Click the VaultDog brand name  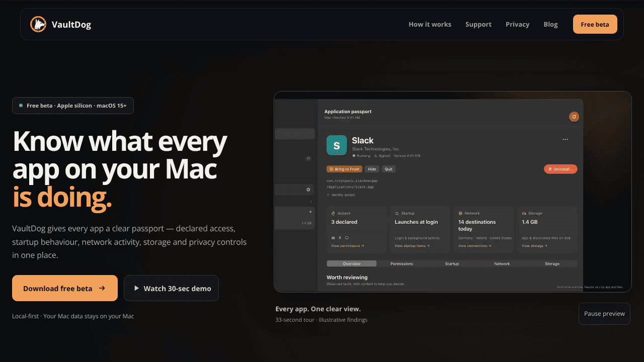click(x=71, y=25)
